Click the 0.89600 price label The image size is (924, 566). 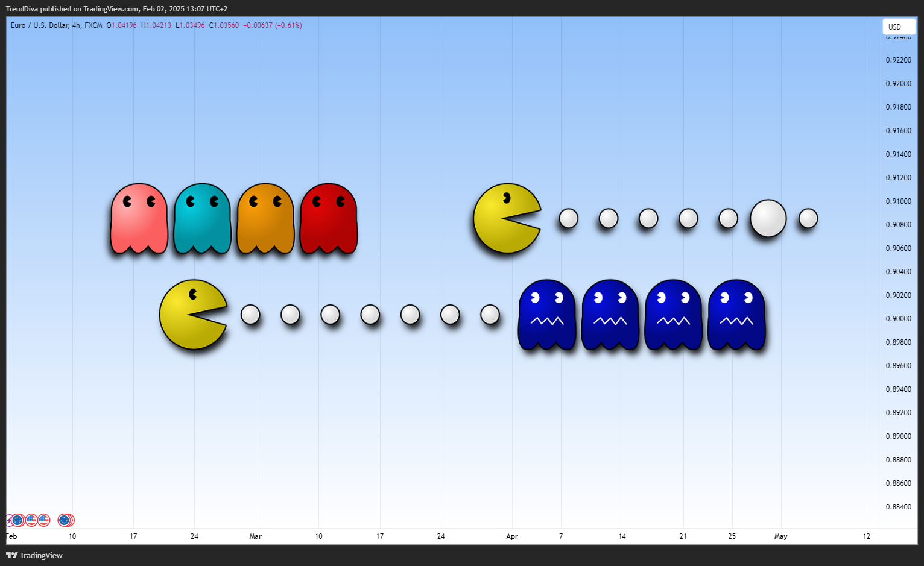[x=899, y=366]
